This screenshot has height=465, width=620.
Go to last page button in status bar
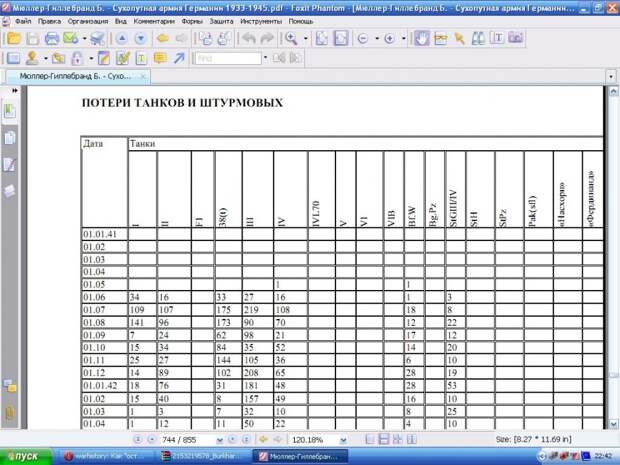[x=246, y=439]
